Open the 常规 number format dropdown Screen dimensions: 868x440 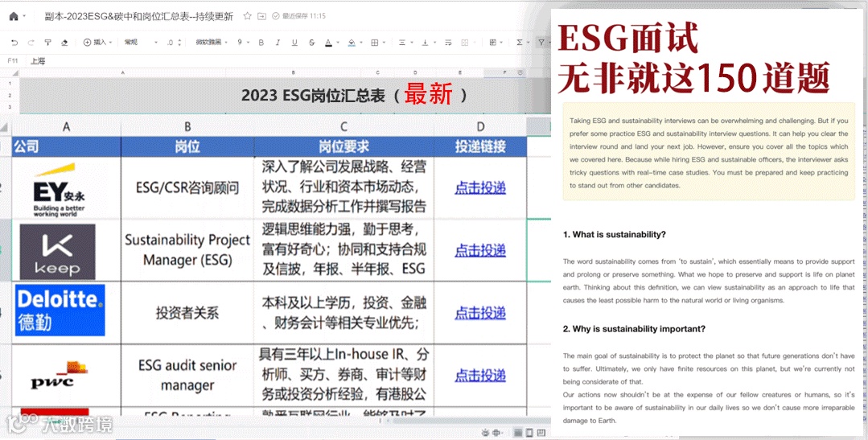[141, 42]
